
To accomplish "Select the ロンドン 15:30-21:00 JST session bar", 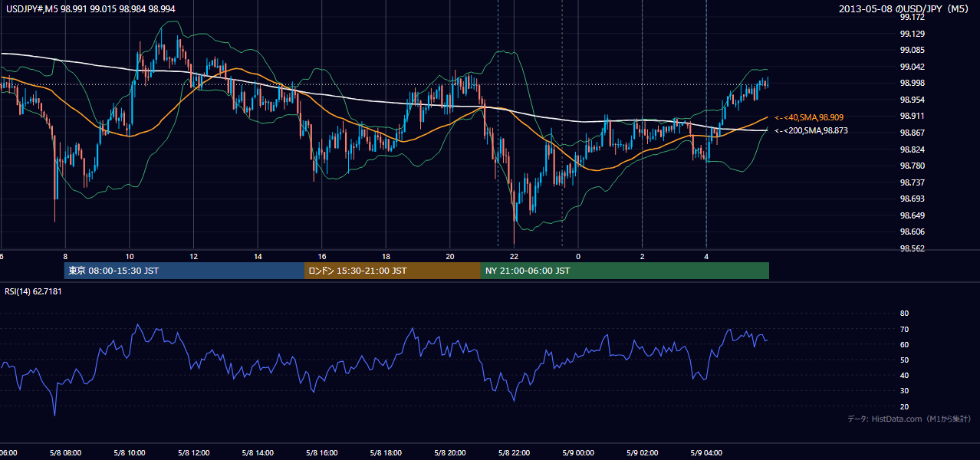I will [x=393, y=271].
